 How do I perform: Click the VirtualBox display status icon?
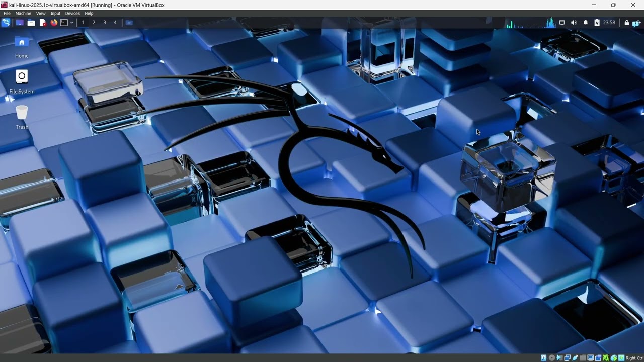pos(590,358)
